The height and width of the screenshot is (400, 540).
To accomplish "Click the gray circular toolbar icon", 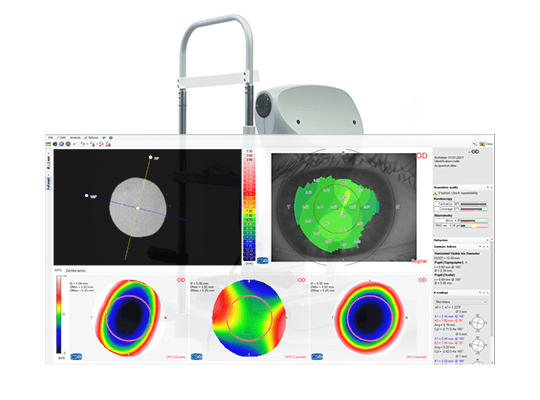I will pos(68,144).
